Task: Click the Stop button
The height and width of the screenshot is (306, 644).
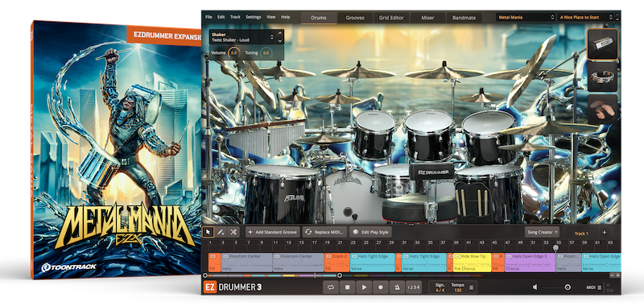Action: 347,287
